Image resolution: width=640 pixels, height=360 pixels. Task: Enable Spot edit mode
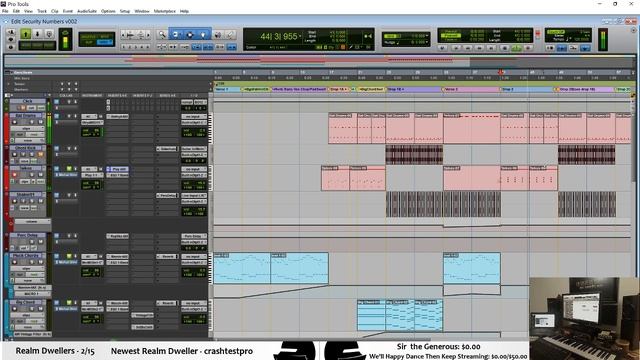click(x=105, y=37)
